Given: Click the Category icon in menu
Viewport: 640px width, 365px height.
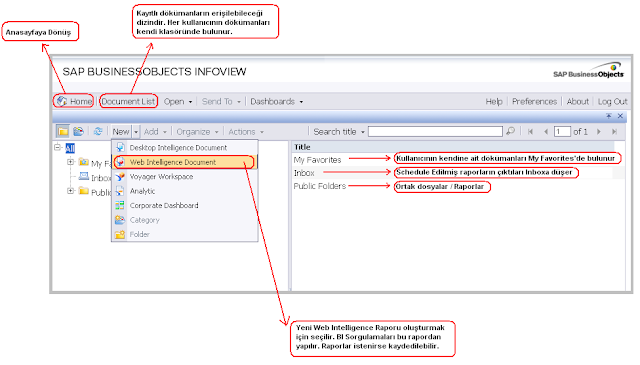Looking at the screenshot, I should point(120,220).
